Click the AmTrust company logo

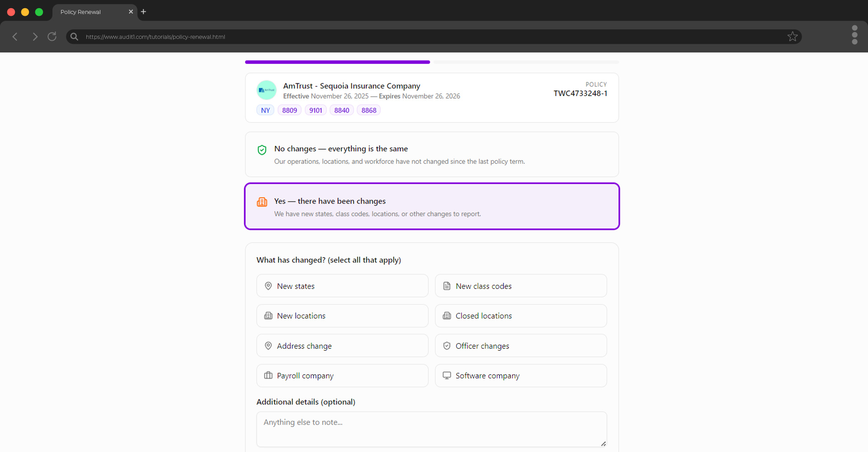click(266, 90)
